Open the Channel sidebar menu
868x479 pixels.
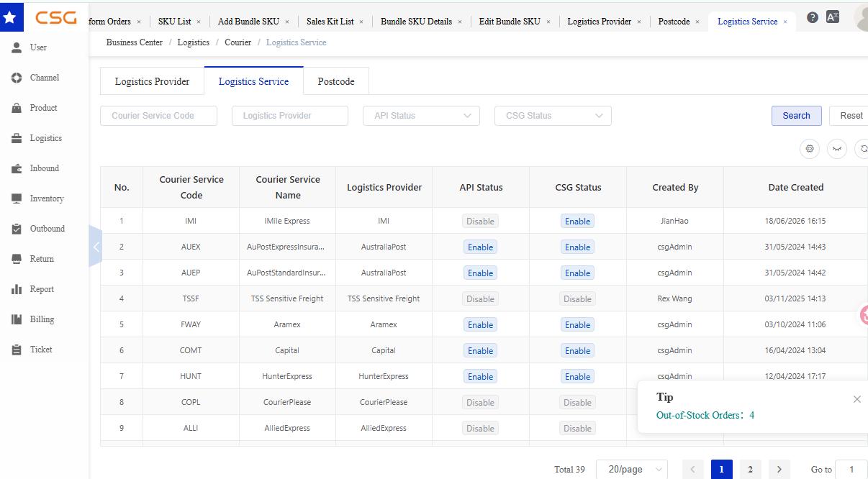coord(43,78)
